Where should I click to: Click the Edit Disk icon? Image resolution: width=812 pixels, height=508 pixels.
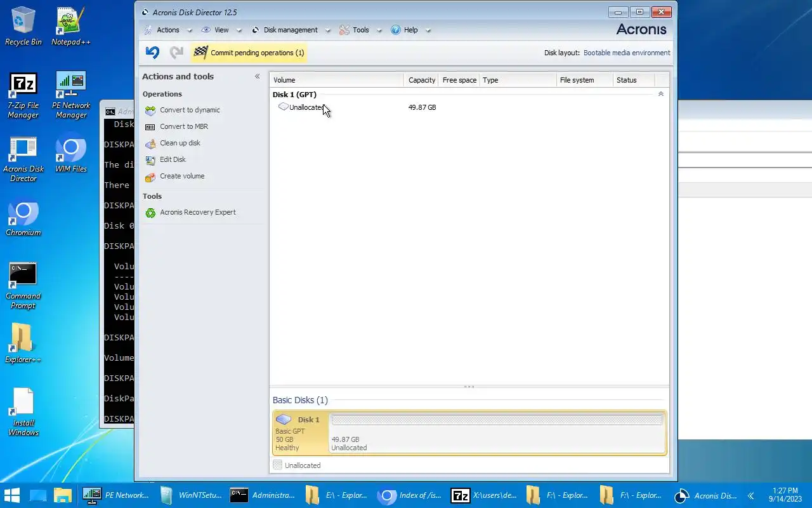coord(150,160)
